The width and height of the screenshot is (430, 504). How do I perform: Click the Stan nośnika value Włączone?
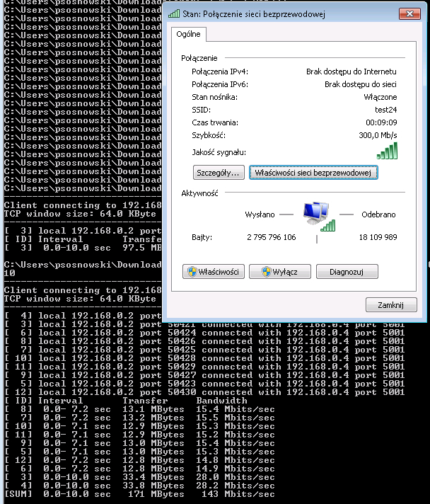(380, 97)
